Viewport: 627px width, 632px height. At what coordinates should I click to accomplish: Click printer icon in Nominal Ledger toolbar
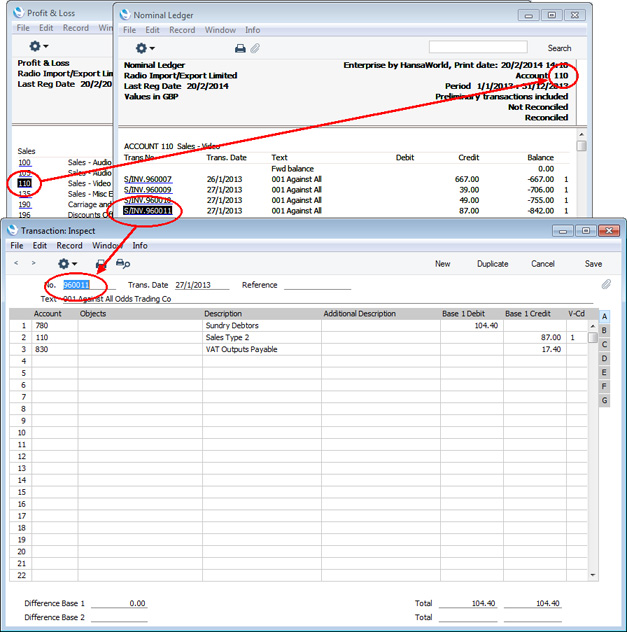pos(240,49)
